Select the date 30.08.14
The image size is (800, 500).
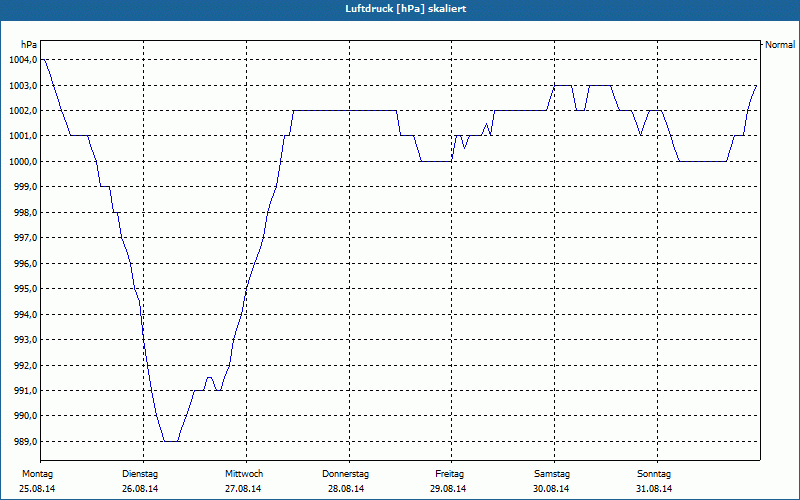[x=551, y=489]
